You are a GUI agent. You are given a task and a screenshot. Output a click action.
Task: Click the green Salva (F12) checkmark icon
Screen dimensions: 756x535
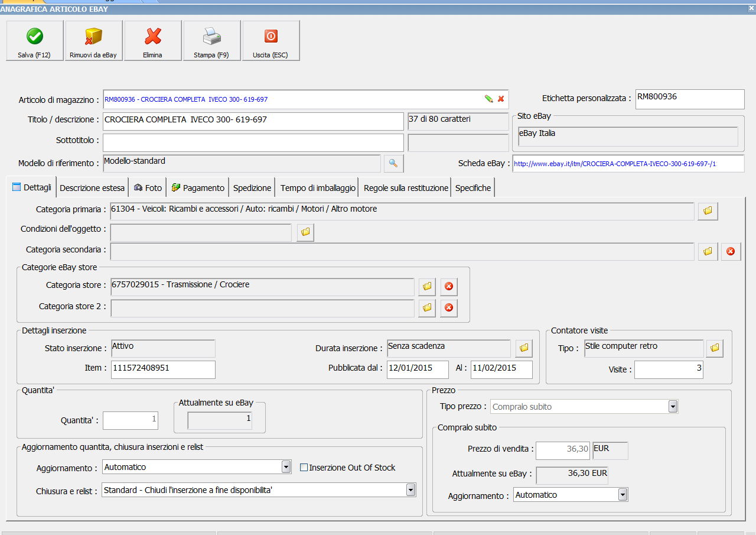tap(35, 37)
